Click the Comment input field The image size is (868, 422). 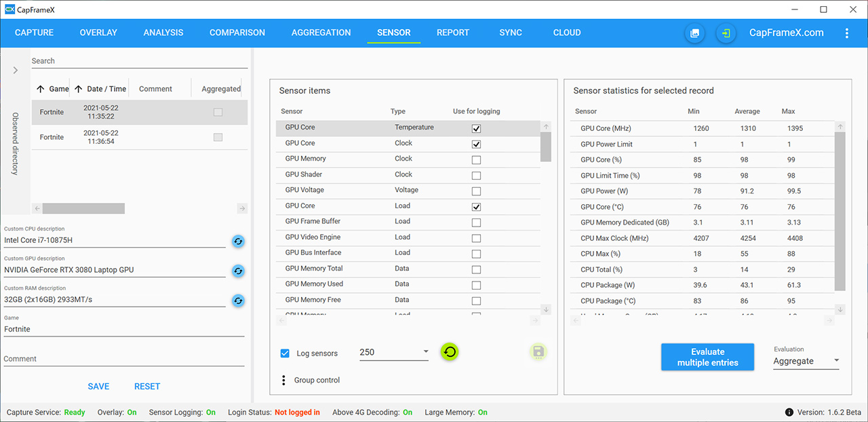tap(123, 359)
